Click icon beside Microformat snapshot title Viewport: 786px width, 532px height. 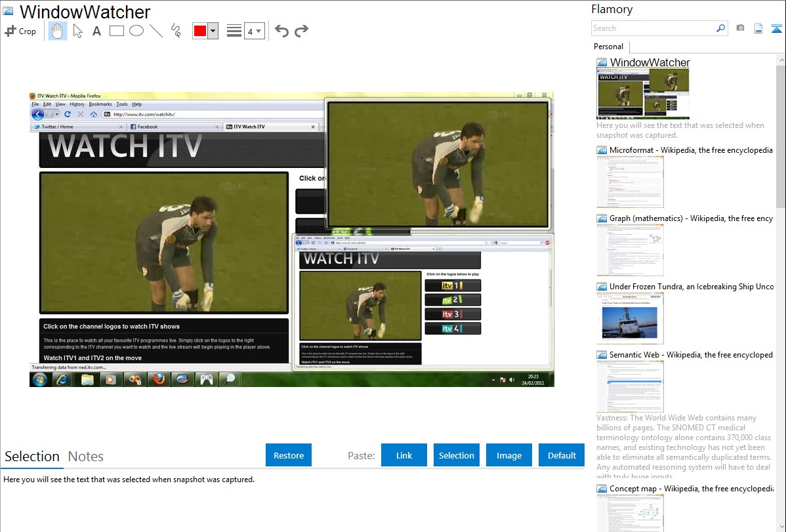(602, 150)
